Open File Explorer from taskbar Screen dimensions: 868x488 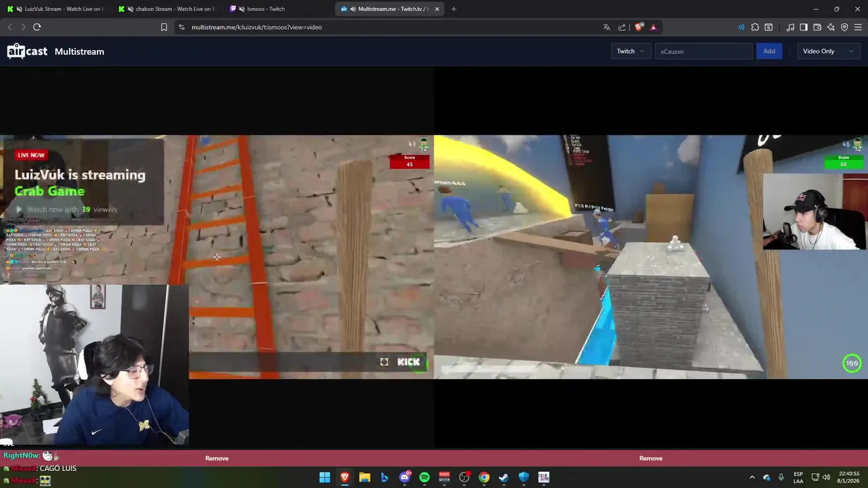(x=364, y=477)
